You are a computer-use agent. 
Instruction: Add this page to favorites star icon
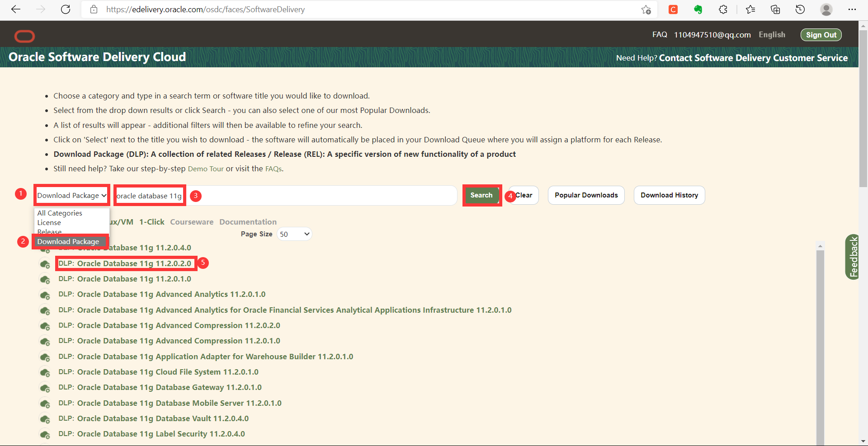click(646, 9)
